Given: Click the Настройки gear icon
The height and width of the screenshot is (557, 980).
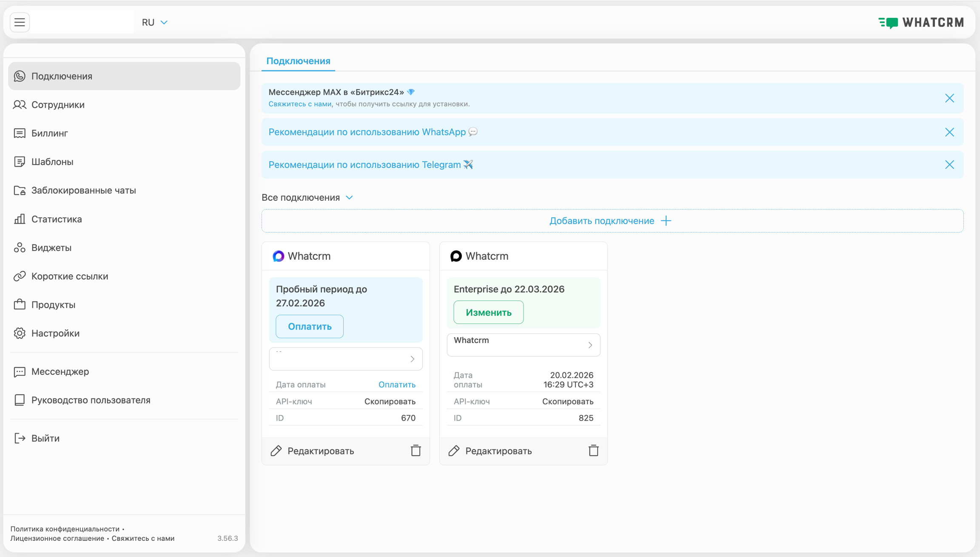Looking at the screenshot, I should tap(20, 333).
